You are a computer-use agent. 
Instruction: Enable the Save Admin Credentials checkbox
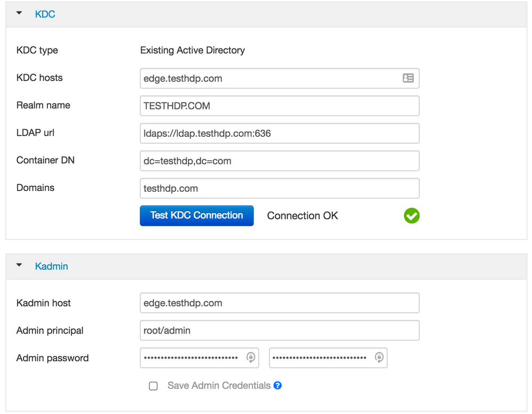(x=153, y=386)
